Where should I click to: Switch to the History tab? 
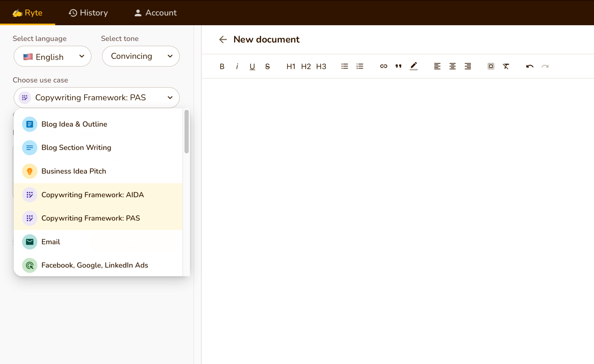pos(88,13)
